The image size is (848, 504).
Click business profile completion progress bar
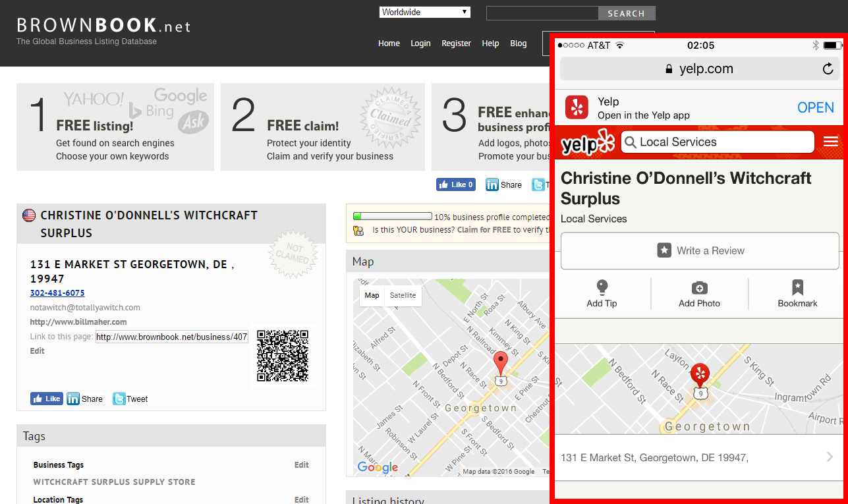click(x=392, y=216)
